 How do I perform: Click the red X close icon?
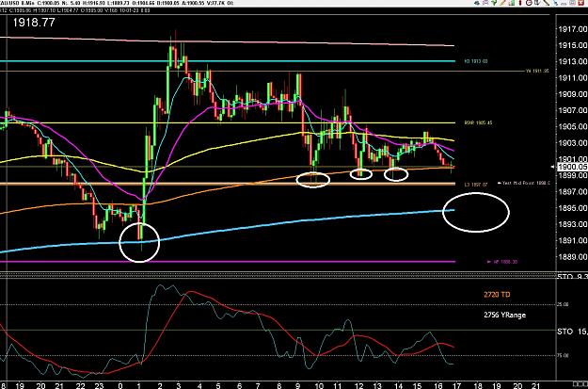point(580,3)
